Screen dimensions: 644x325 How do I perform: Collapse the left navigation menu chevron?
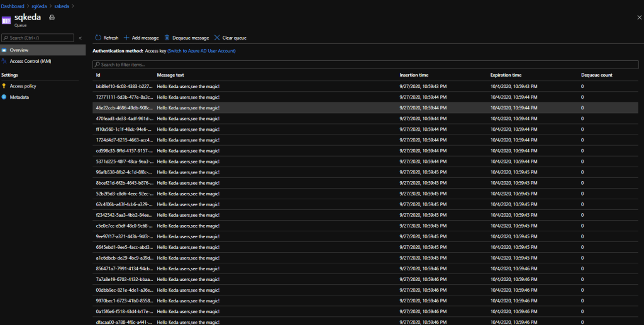coord(80,38)
